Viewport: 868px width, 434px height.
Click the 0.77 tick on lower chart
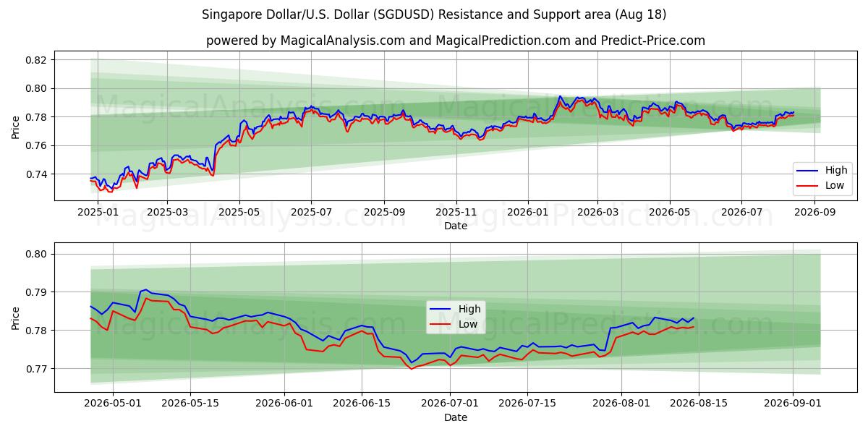coord(35,369)
